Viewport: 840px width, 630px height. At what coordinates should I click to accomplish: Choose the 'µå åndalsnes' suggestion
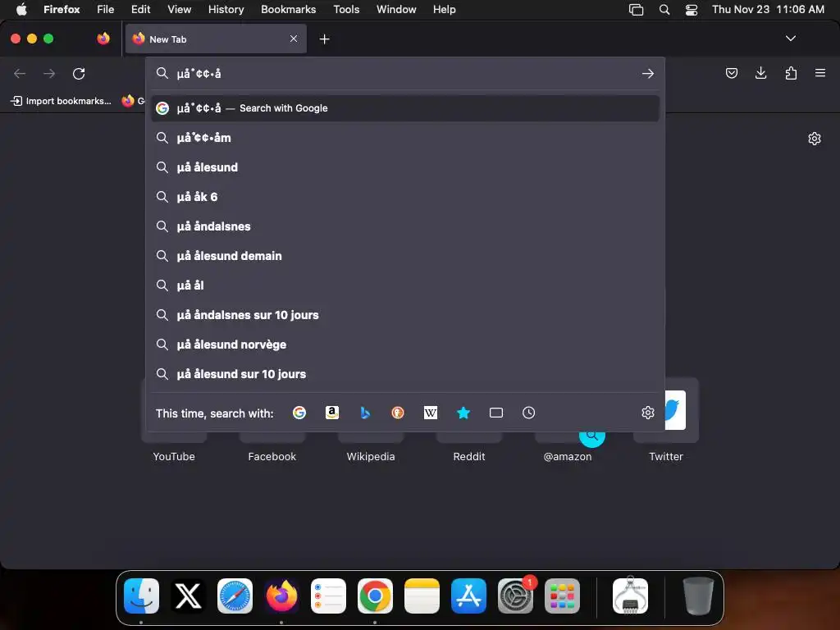[405, 226]
